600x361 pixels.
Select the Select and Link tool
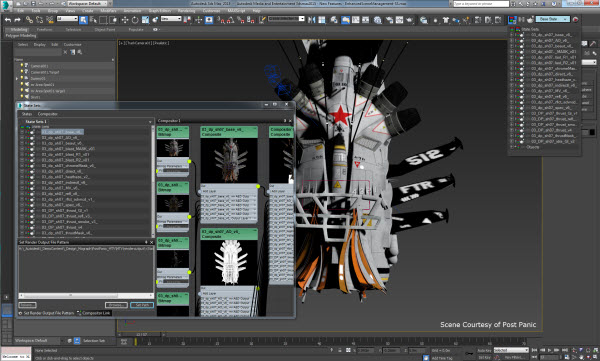click(x=29, y=20)
